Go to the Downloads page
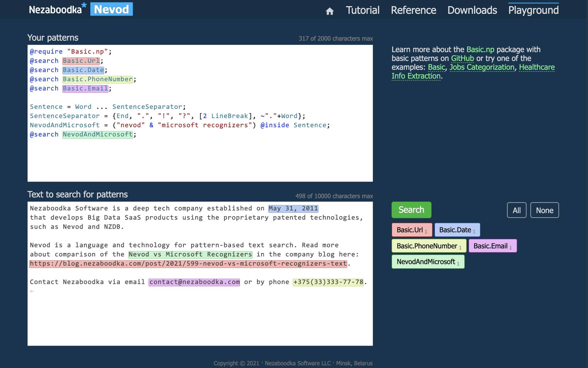Image resolution: width=588 pixels, height=368 pixels. pos(472,10)
